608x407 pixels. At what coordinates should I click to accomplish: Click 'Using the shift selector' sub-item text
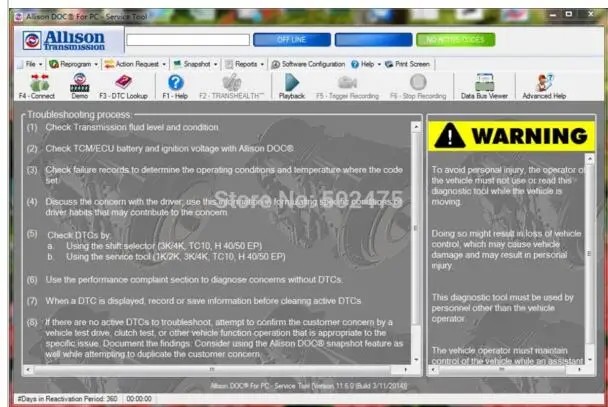pos(164,246)
